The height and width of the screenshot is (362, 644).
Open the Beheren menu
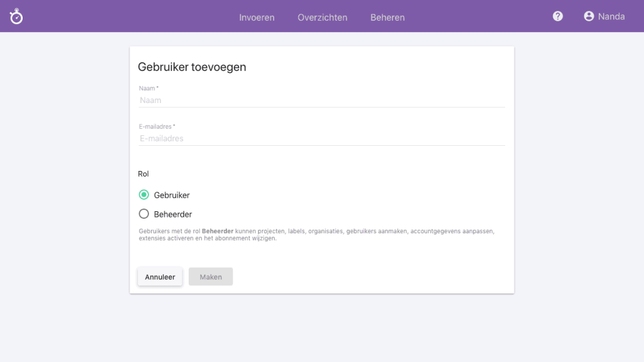(x=387, y=18)
